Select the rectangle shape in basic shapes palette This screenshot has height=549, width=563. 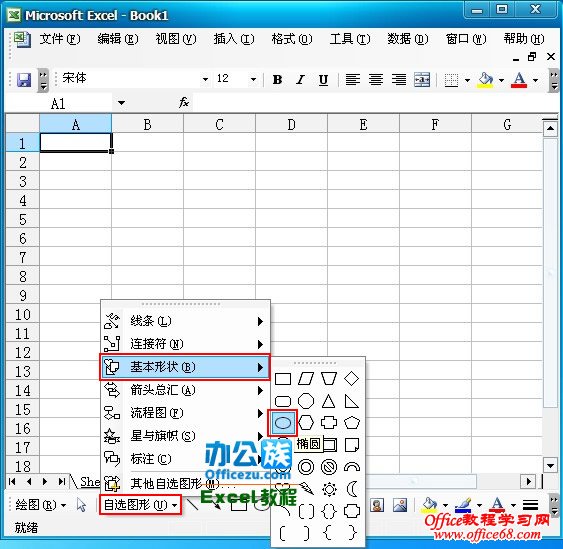(x=283, y=379)
